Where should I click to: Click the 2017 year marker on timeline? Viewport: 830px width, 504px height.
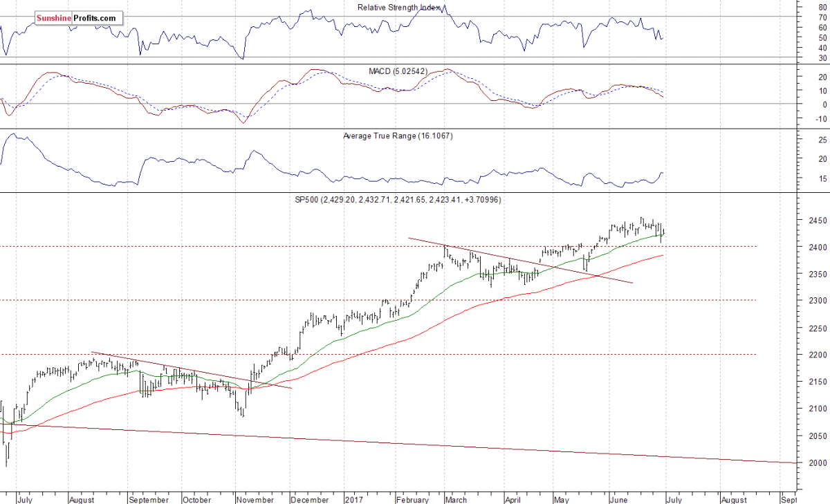354,498
